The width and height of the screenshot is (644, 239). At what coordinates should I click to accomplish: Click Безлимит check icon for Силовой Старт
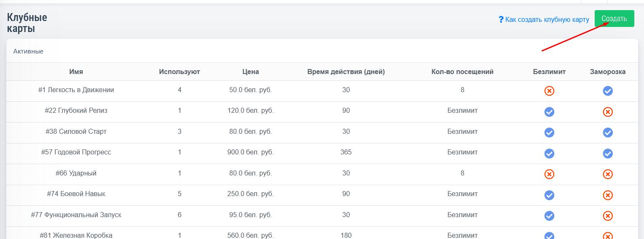[x=549, y=133]
